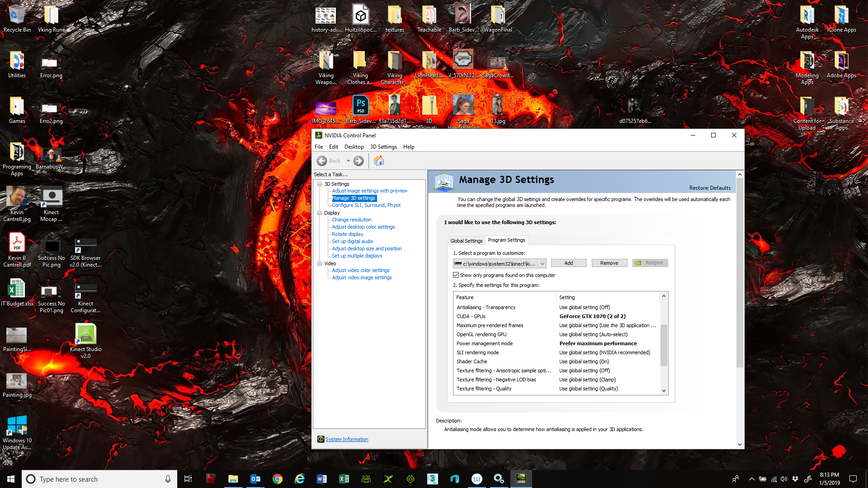Collapse the Display tree node
The image size is (868, 488).
pyautogui.click(x=320, y=213)
